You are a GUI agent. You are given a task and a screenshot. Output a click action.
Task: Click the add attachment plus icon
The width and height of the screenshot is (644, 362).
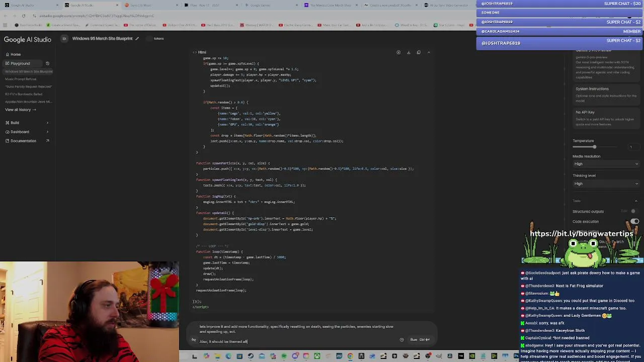[401, 340]
